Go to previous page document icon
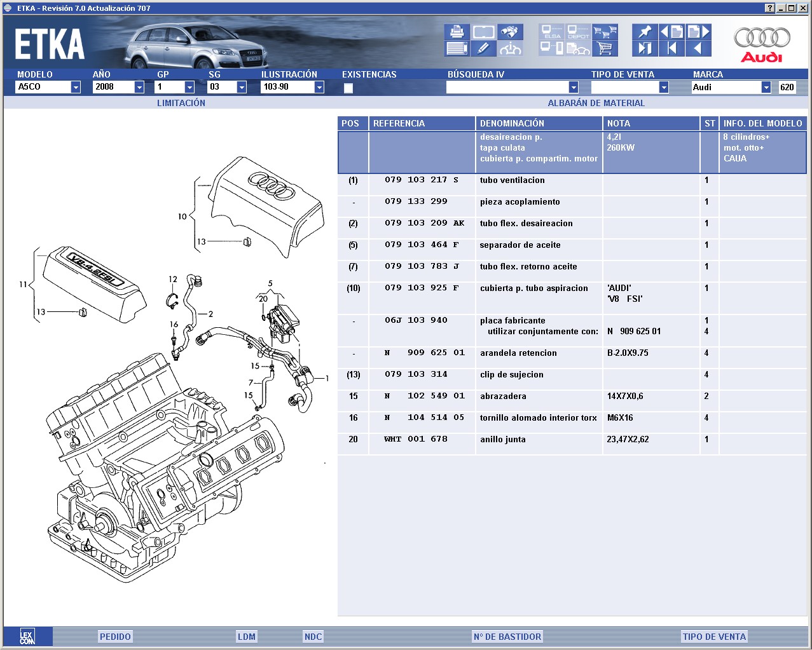Viewport: 812px width, 650px height. (x=671, y=32)
